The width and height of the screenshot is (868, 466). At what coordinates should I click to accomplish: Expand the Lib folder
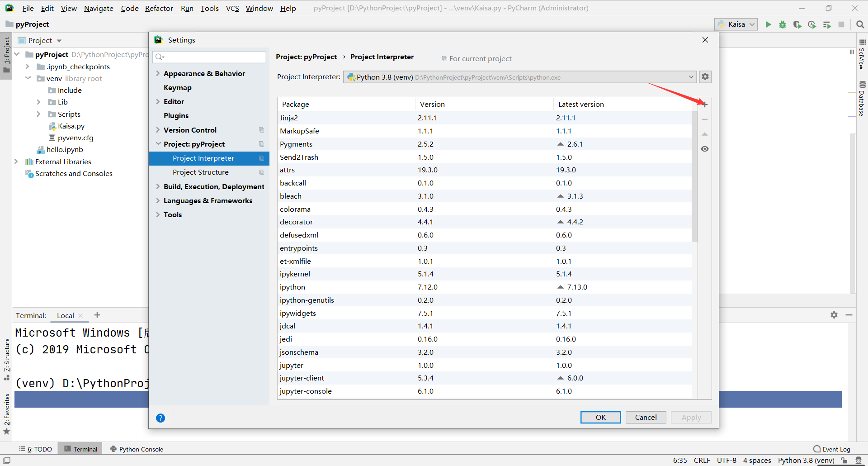point(39,102)
